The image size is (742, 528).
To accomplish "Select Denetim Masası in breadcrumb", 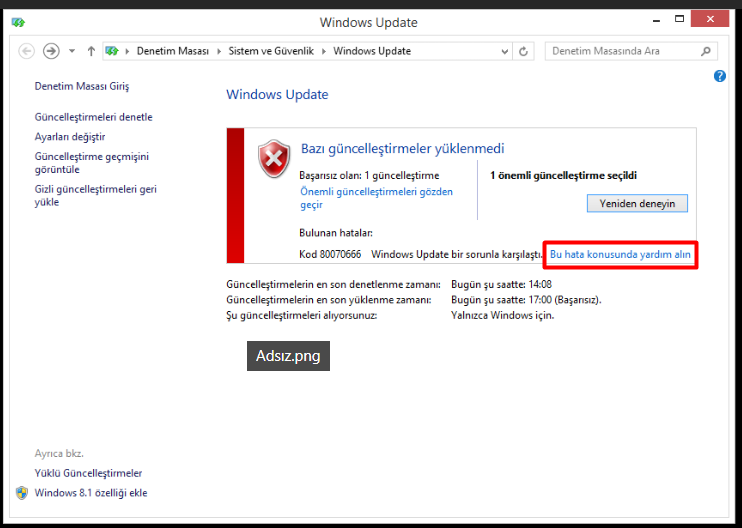I will 173,51.
